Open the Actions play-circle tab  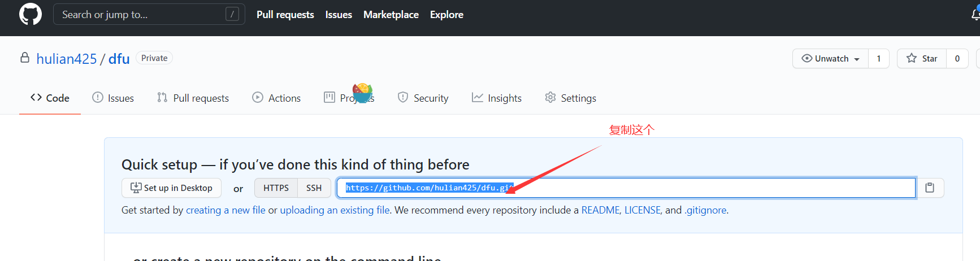click(x=276, y=98)
